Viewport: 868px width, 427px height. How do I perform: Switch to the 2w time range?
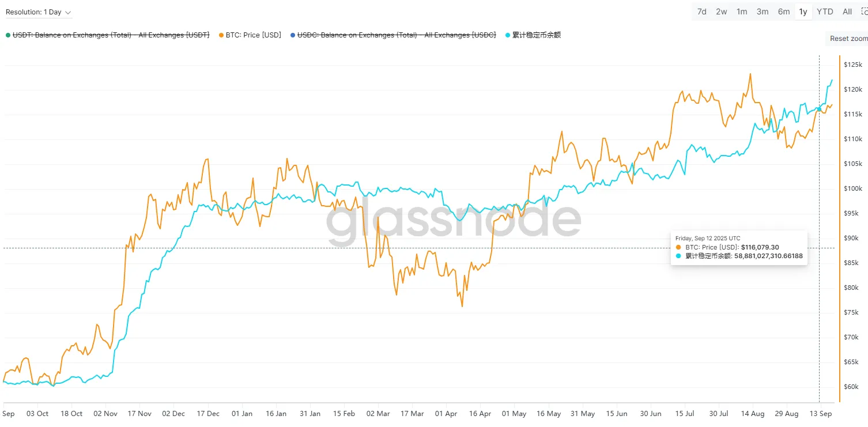(722, 12)
